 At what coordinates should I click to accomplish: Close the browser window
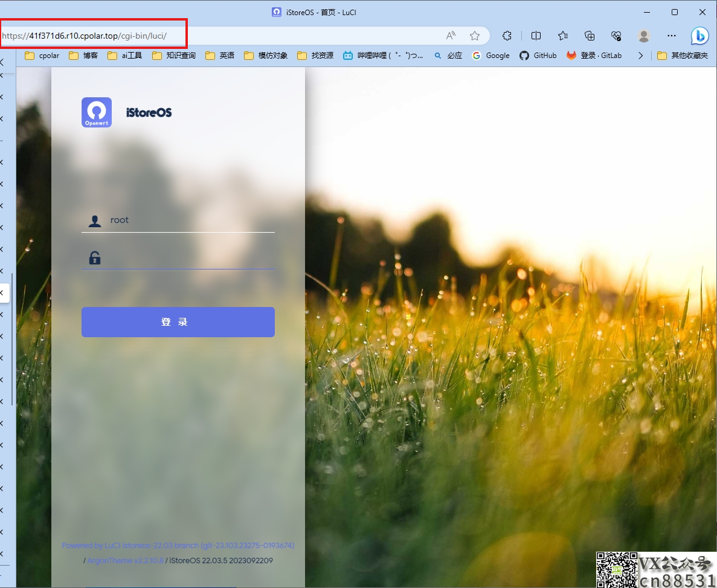[703, 12]
